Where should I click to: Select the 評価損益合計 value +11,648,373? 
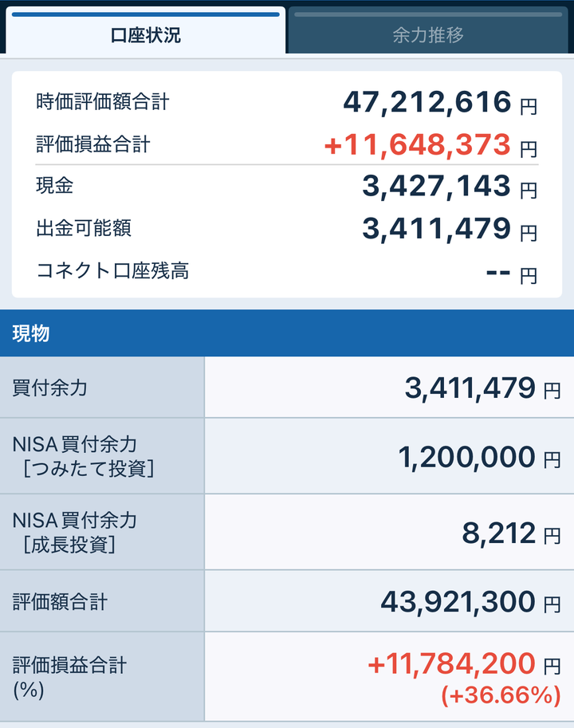(417, 145)
